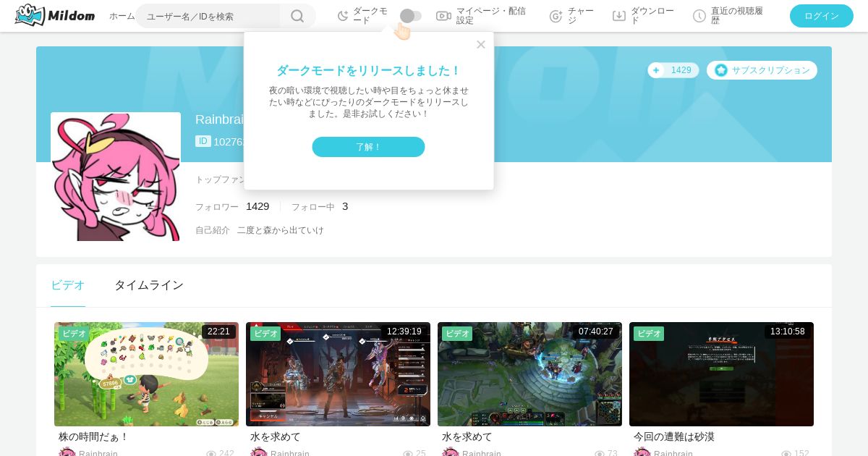Click the ID badge on profile
Viewport: 868px width, 456px height.
pos(203,141)
